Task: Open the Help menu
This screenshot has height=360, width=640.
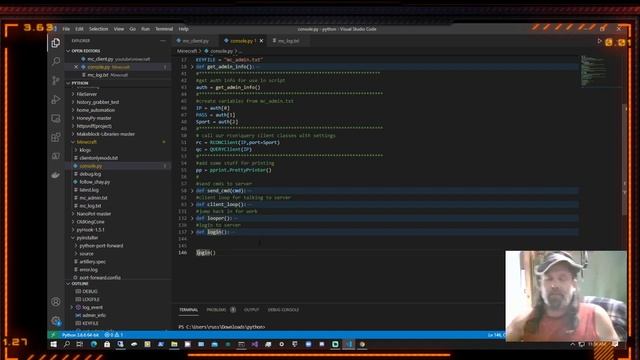Action: pos(184,29)
